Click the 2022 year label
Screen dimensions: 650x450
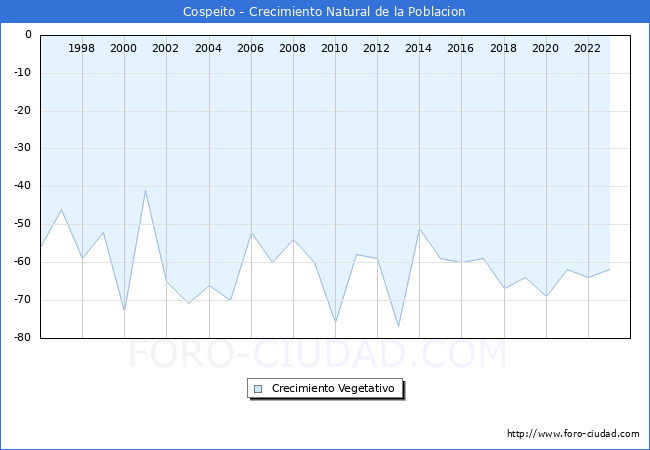[587, 48]
